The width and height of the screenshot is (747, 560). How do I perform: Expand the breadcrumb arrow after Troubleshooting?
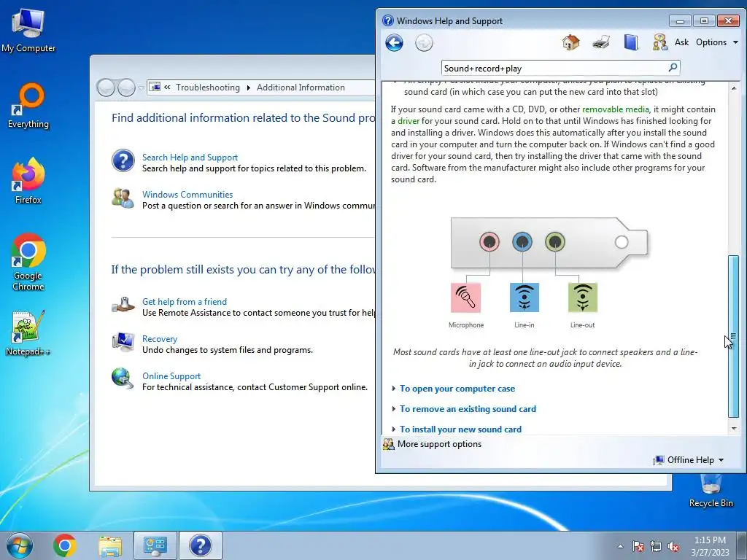pos(248,87)
